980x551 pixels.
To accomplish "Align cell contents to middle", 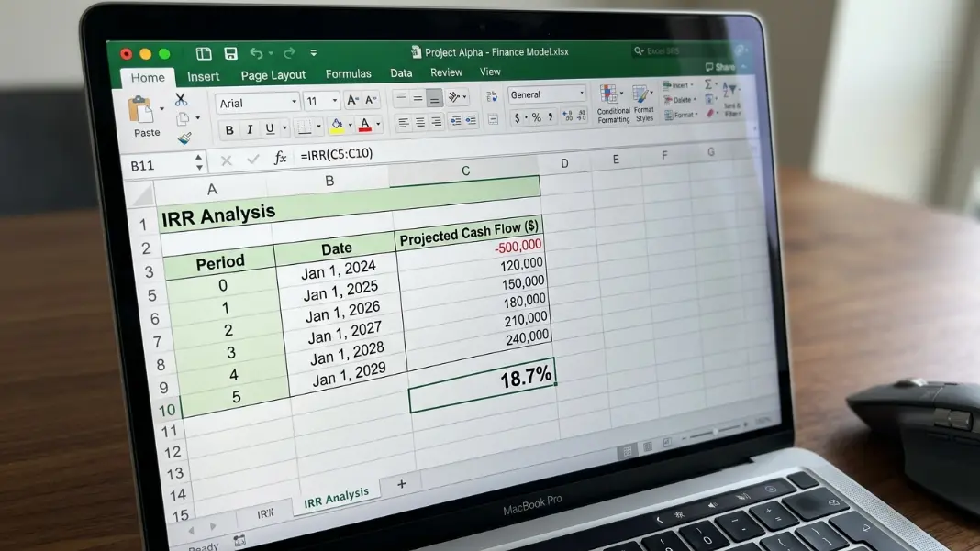I will point(418,97).
